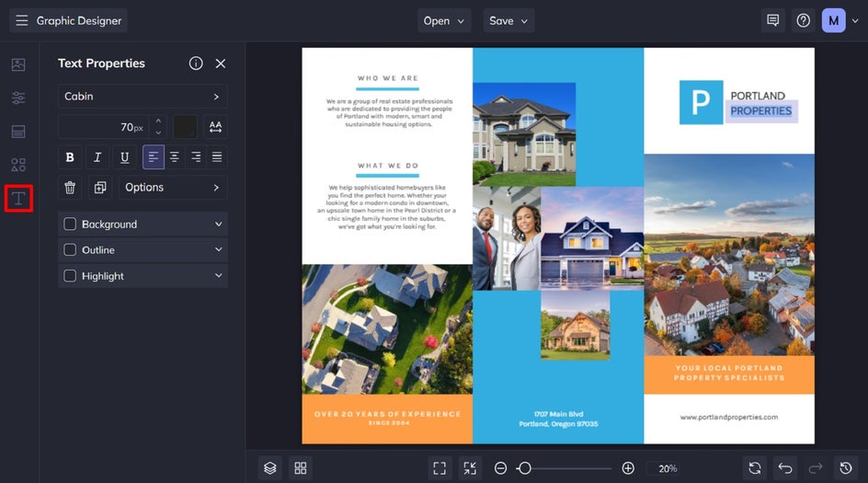Decrease font size with down arrow

click(158, 132)
